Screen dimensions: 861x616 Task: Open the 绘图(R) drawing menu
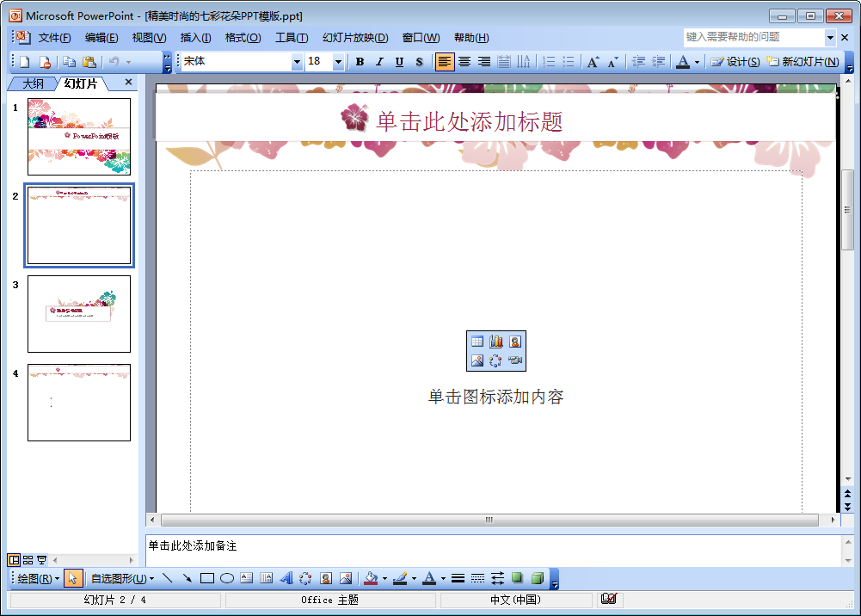(38, 579)
